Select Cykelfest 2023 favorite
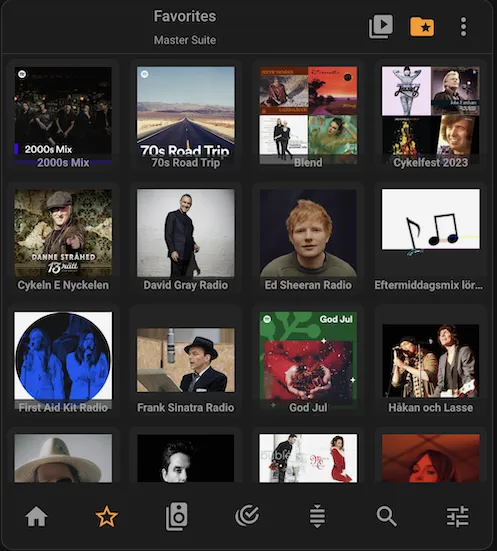This screenshot has width=497, height=551. 431,116
